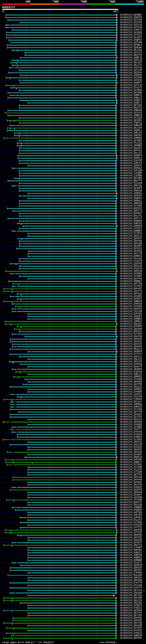This screenshot has width=146, height=644.
Task: Click UniRef100_Q93WL4 label
Action: click(131, 45)
